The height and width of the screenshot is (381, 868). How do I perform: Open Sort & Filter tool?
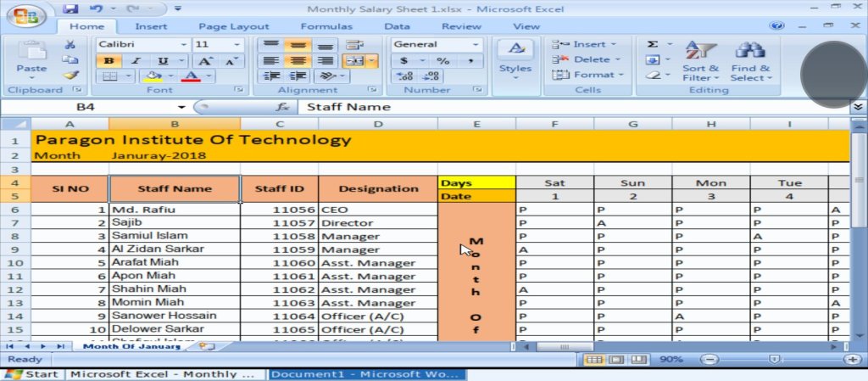tap(700, 61)
